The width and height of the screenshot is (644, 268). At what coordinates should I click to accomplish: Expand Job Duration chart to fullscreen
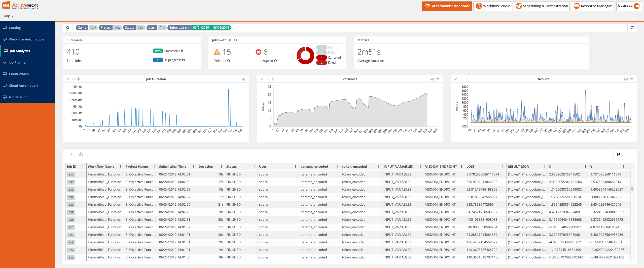[68, 79]
